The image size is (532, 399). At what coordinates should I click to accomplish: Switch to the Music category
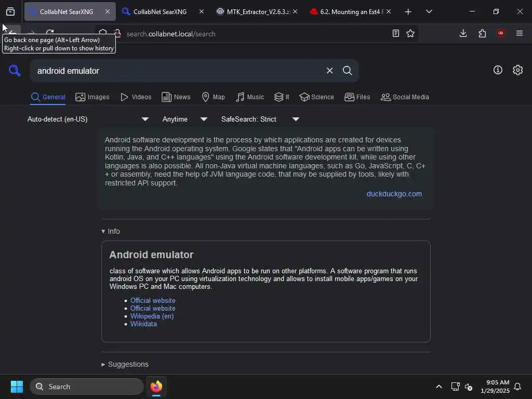click(x=250, y=97)
